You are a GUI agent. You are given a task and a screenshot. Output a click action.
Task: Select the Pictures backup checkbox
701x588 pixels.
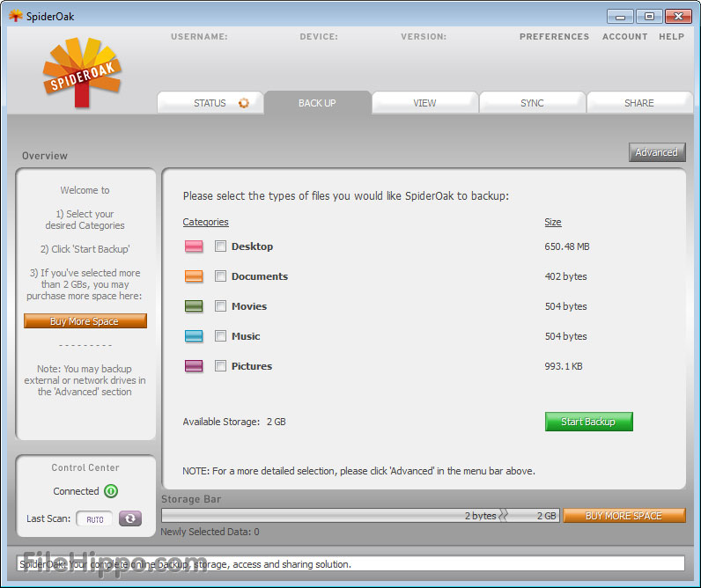coord(220,366)
